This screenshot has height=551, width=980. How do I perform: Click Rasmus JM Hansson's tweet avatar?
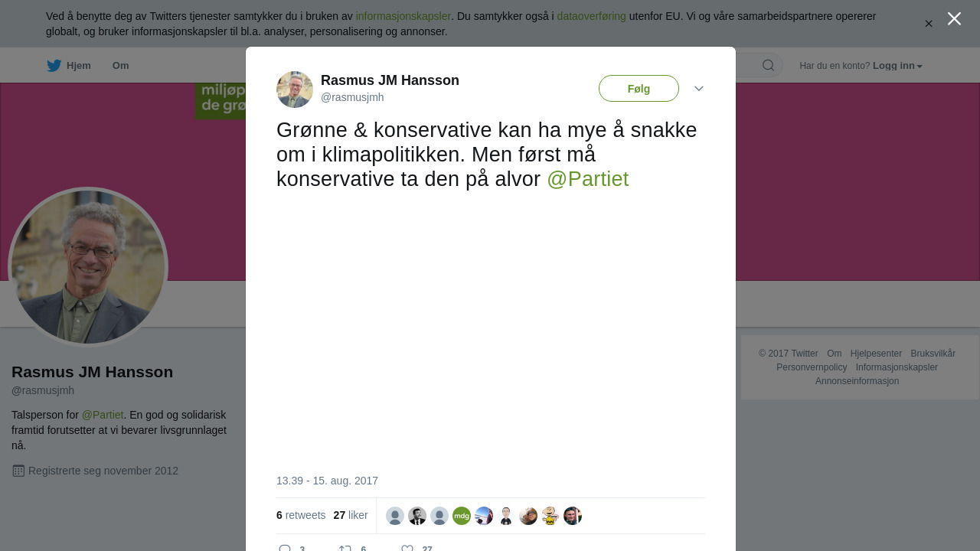tap(295, 90)
